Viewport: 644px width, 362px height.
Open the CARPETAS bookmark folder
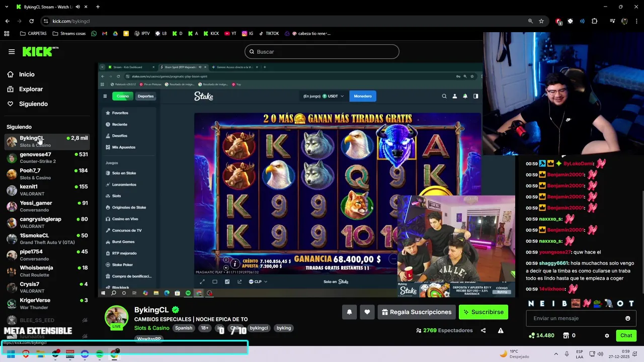pyautogui.click(x=33, y=34)
